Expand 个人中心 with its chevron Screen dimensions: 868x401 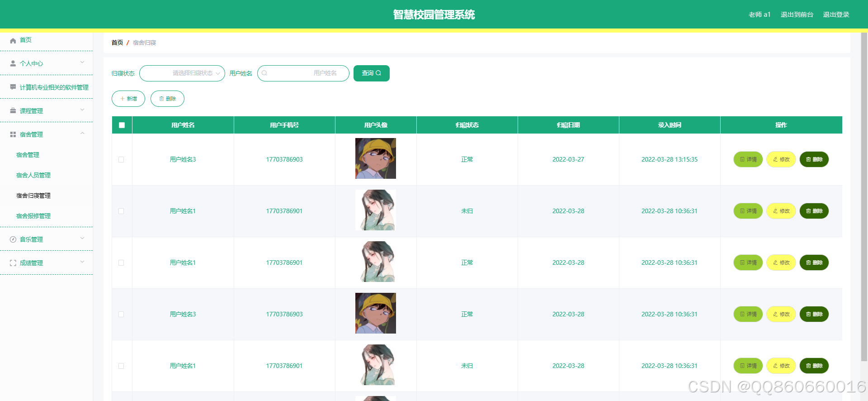click(82, 62)
